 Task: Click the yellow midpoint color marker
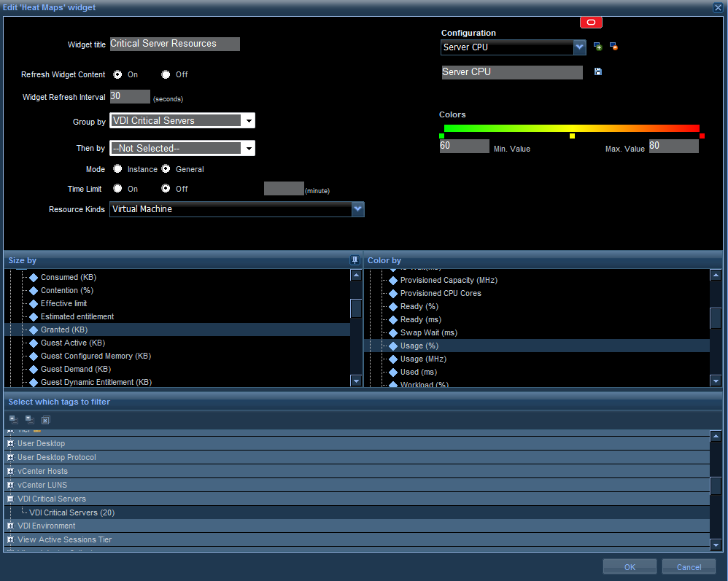[x=572, y=136]
